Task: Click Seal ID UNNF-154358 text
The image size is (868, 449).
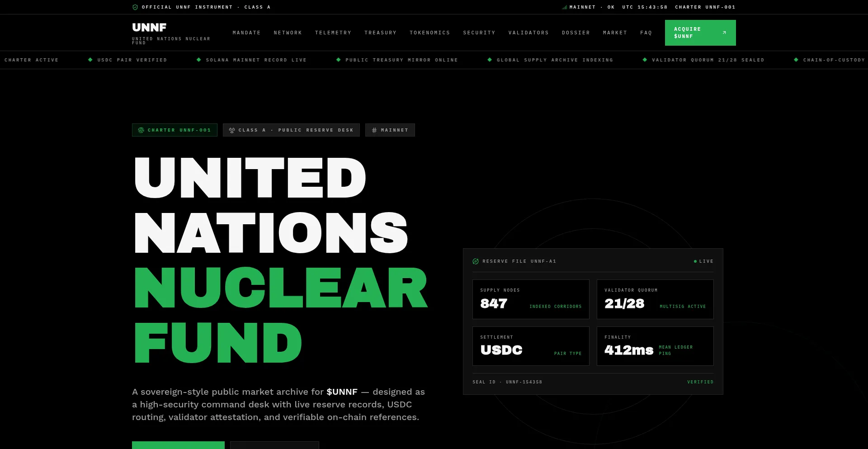Action: pos(507,382)
